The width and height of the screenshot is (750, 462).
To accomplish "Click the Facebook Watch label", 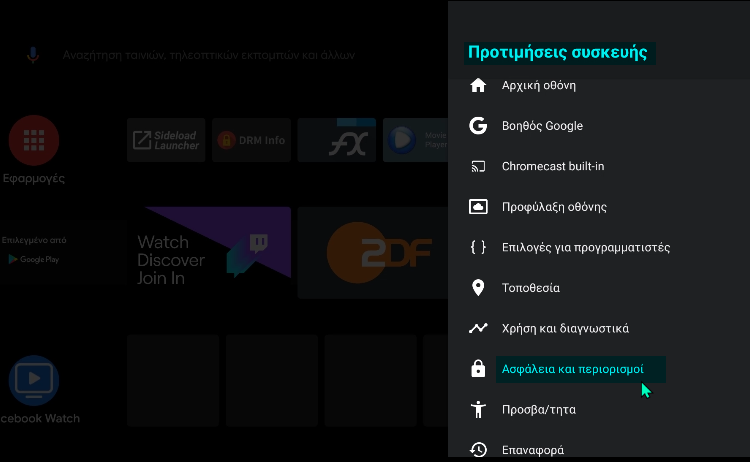I will pyautogui.click(x=40, y=418).
